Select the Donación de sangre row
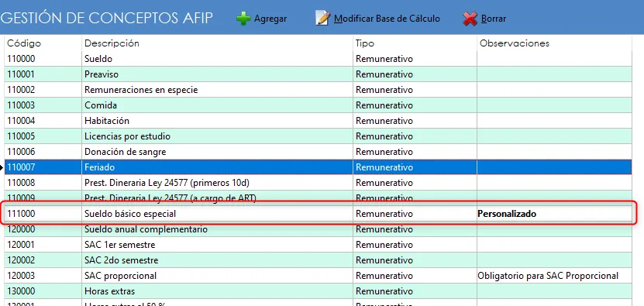 pyautogui.click(x=319, y=152)
